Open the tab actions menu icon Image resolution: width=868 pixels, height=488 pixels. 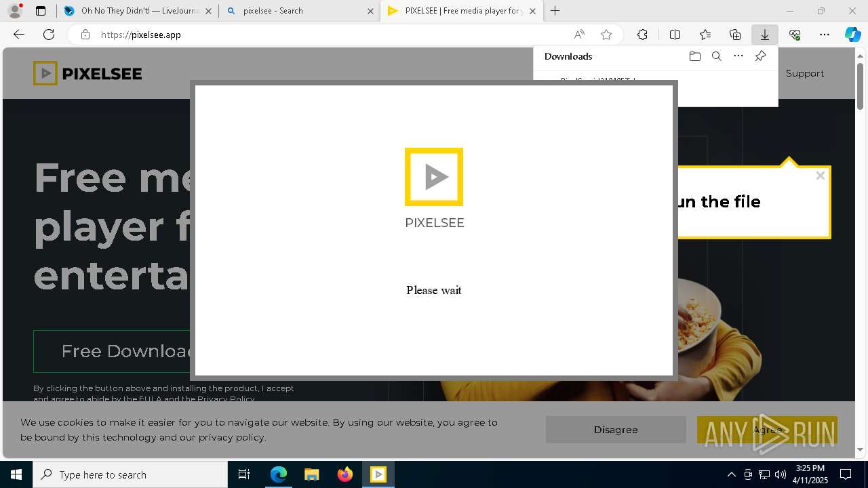(41, 11)
